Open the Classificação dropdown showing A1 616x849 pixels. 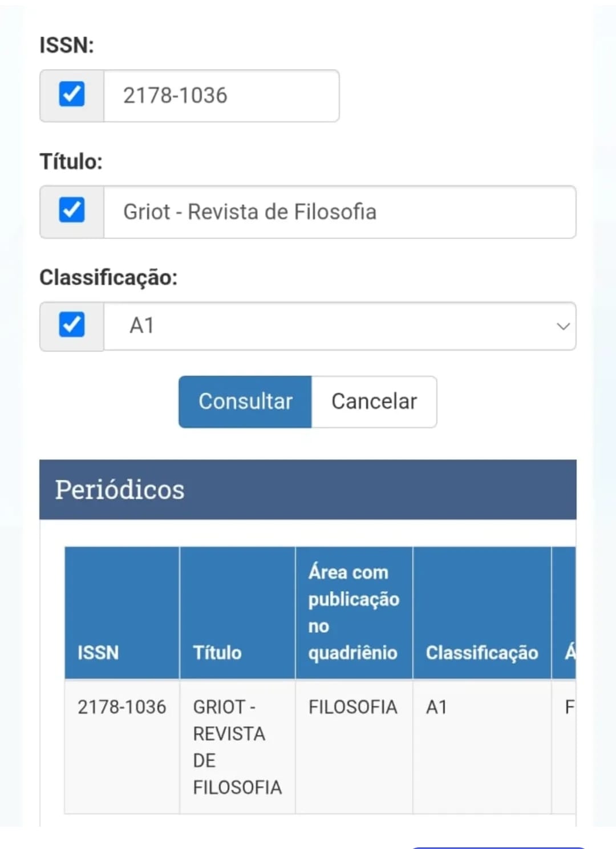pyautogui.click(x=339, y=326)
